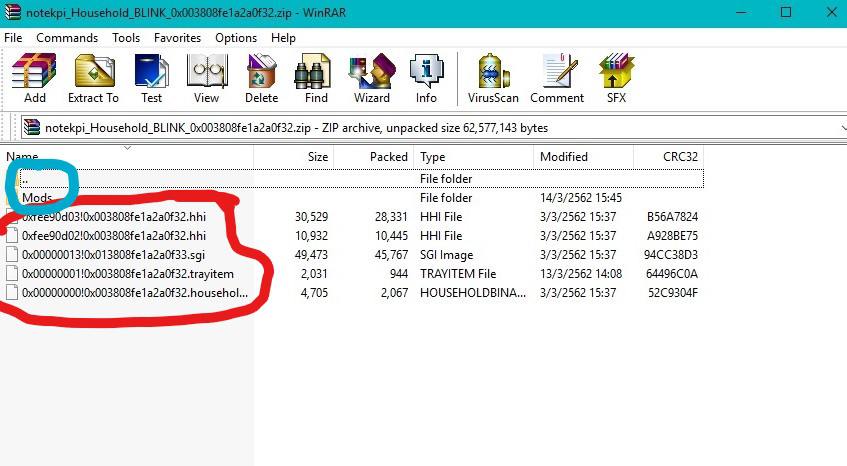
Task: Click CRC32 value A928BE75
Action: point(673,235)
